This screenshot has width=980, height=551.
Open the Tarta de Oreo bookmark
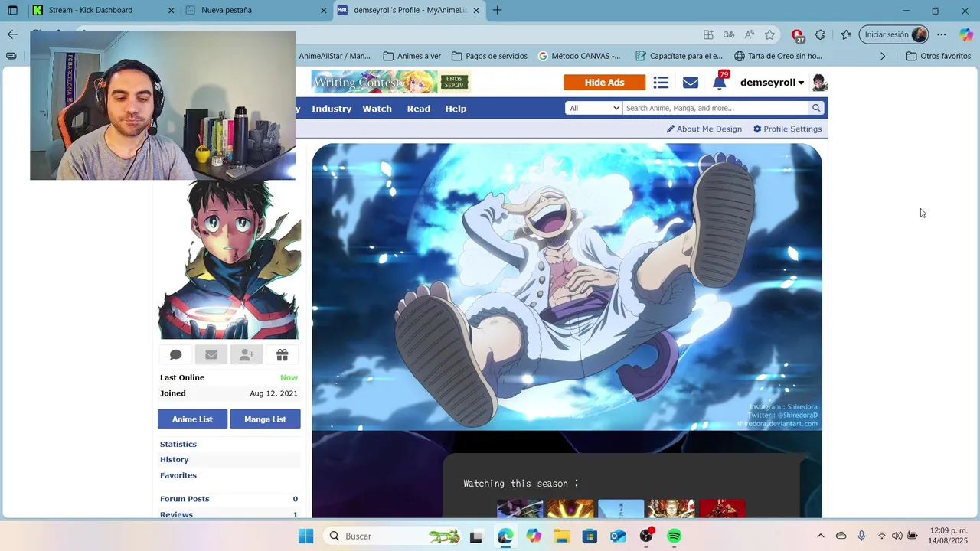[x=778, y=56]
